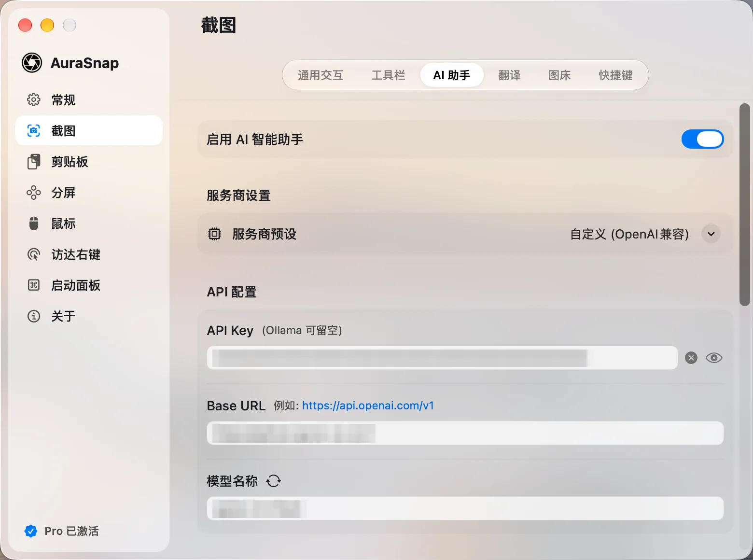Image resolution: width=753 pixels, height=560 pixels.
Task: Click the 访达右键 sidebar label
Action: tap(76, 254)
